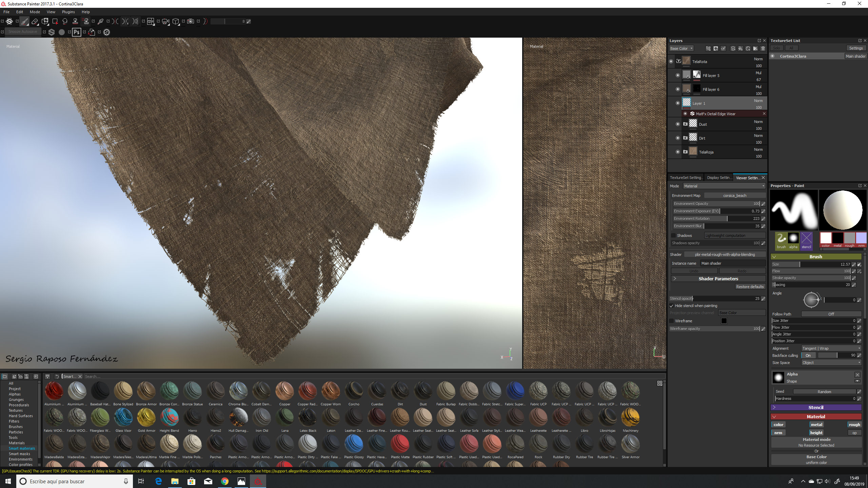Screen dimensions: 868x488
Task: Uncheck Hide stencil when painting
Action: click(x=672, y=306)
